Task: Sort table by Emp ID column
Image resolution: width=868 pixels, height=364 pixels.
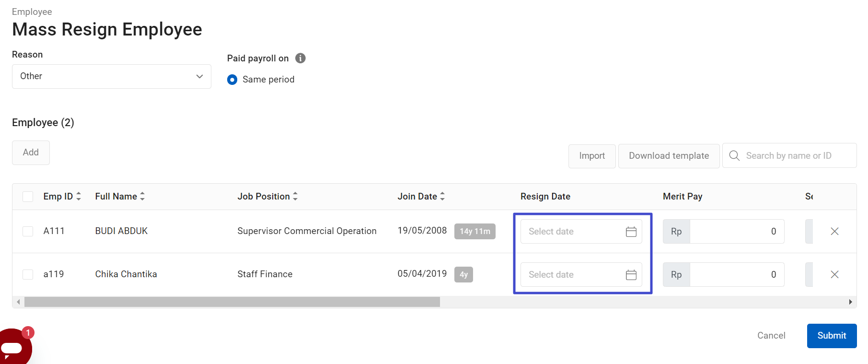Action: (79, 196)
